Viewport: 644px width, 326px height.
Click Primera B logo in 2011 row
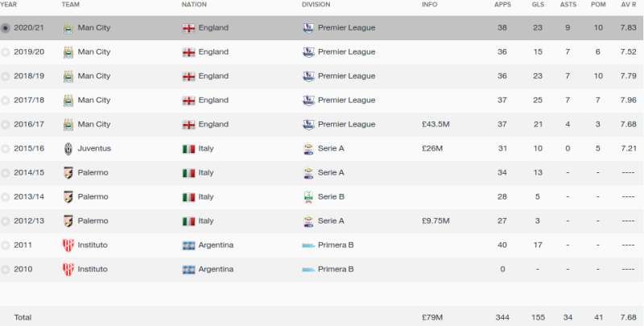point(308,246)
